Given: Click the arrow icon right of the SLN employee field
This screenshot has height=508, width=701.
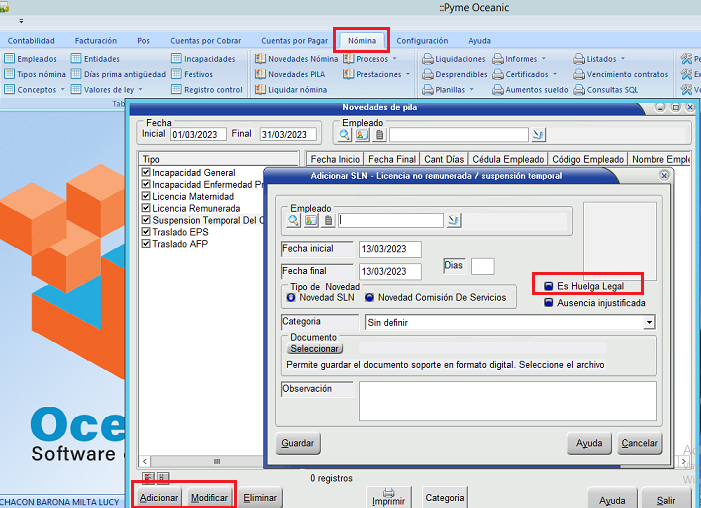Looking at the screenshot, I should 454,220.
